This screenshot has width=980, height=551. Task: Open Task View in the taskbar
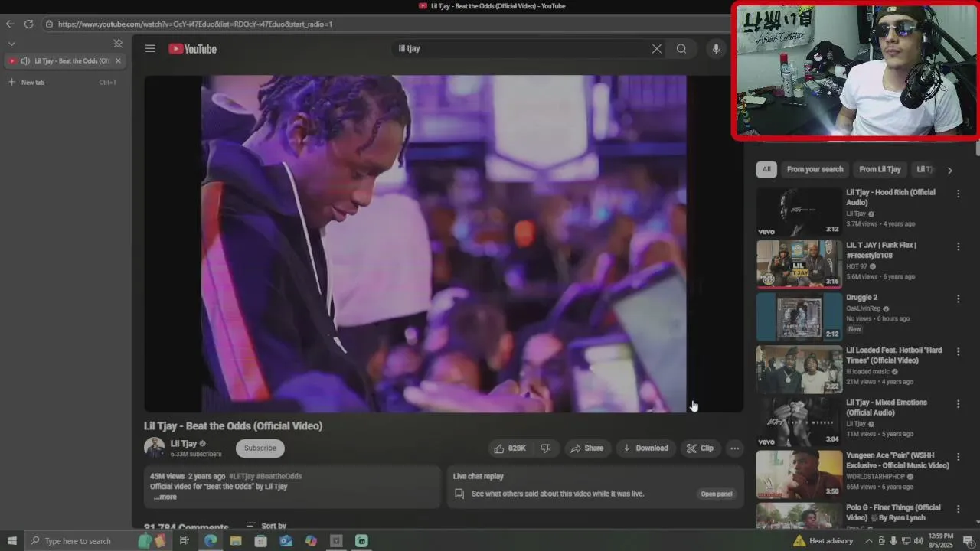coord(185,541)
